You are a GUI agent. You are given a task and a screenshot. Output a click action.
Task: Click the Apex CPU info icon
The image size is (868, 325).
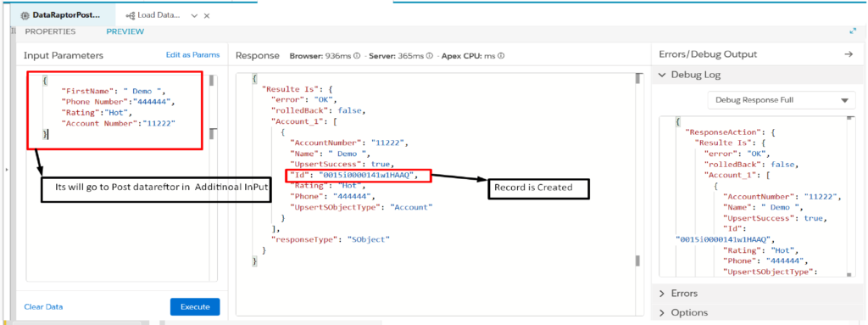coord(502,55)
